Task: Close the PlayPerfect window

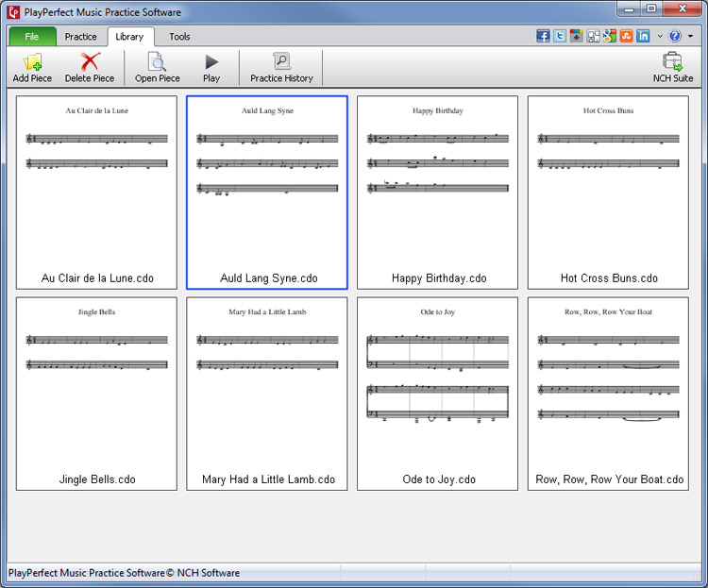Action: tap(683, 8)
